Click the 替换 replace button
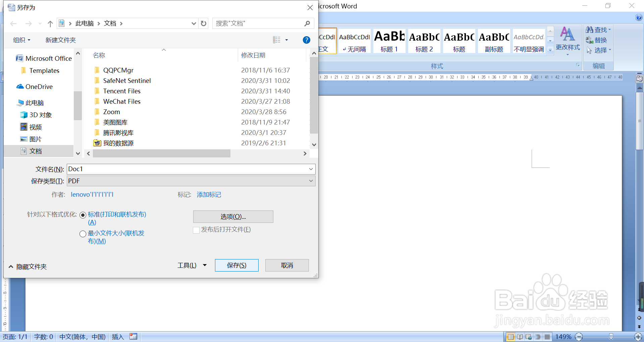The image size is (644, 342). tap(596, 40)
